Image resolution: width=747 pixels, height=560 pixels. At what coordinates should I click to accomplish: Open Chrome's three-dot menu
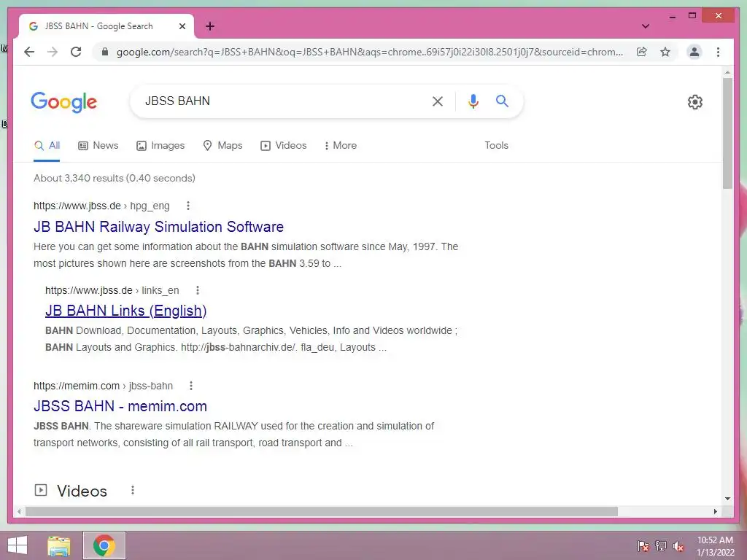point(718,52)
